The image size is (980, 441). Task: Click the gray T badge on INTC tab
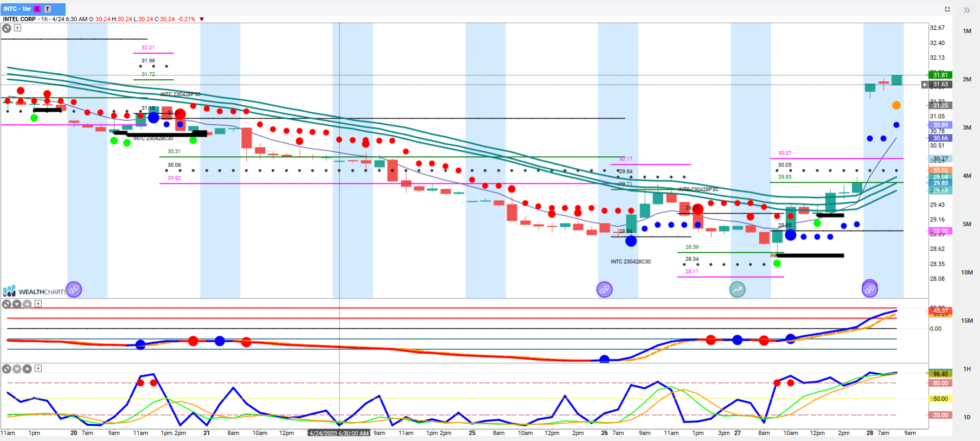click(x=48, y=9)
